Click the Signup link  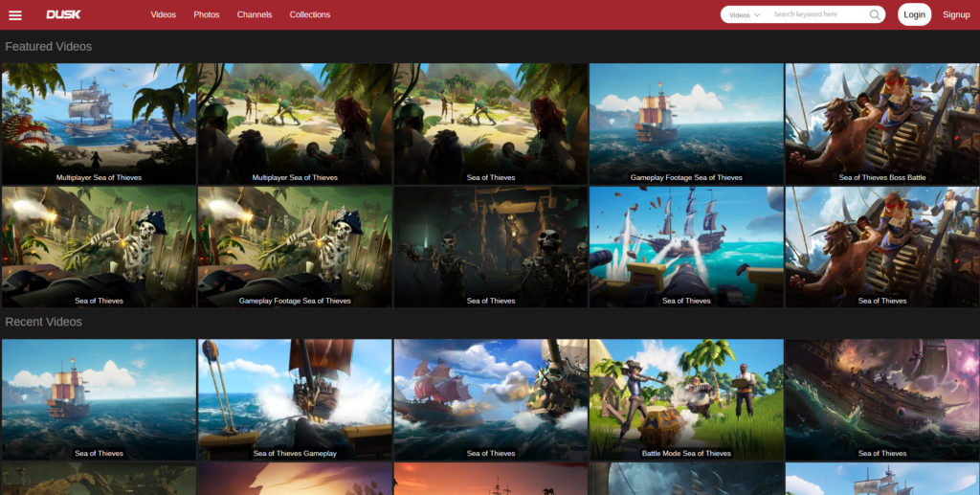[x=956, y=14]
